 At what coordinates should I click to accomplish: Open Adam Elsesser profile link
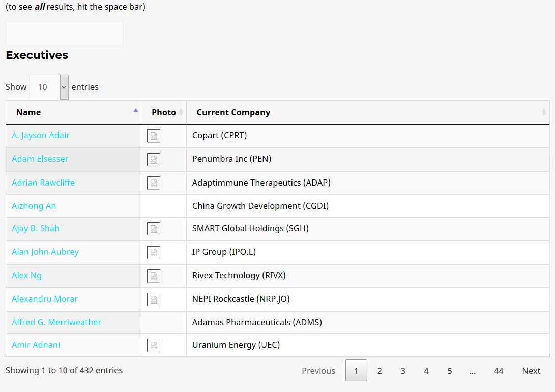(x=40, y=159)
